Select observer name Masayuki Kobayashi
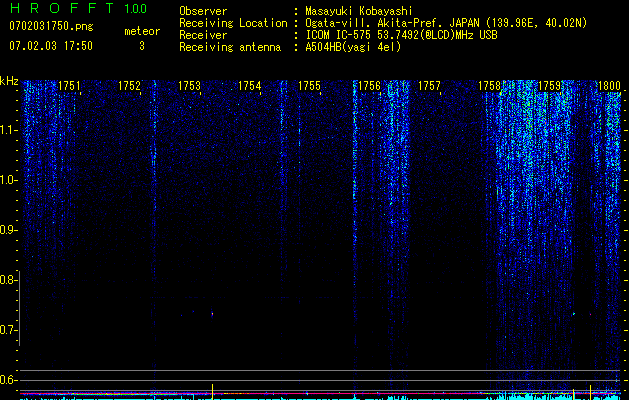Screen dimensions: 629x400 [359, 11]
